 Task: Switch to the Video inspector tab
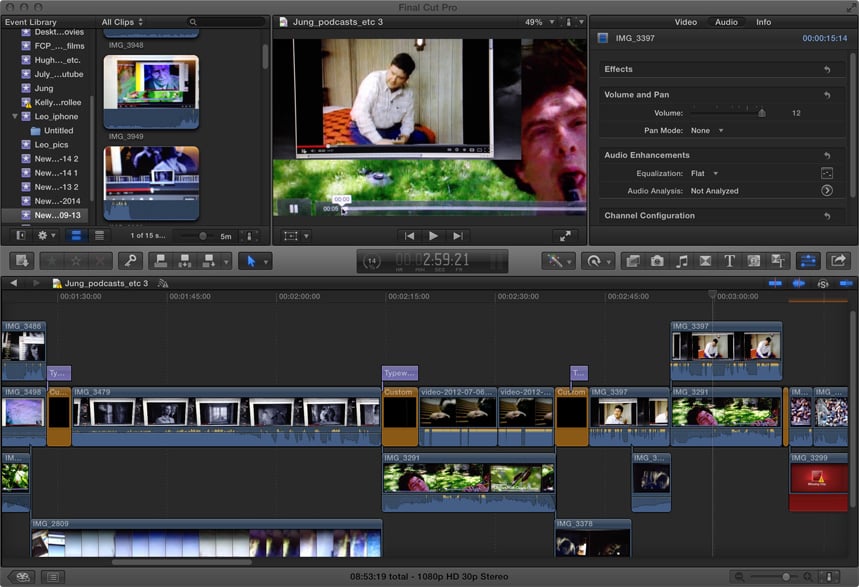pyautogui.click(x=686, y=22)
